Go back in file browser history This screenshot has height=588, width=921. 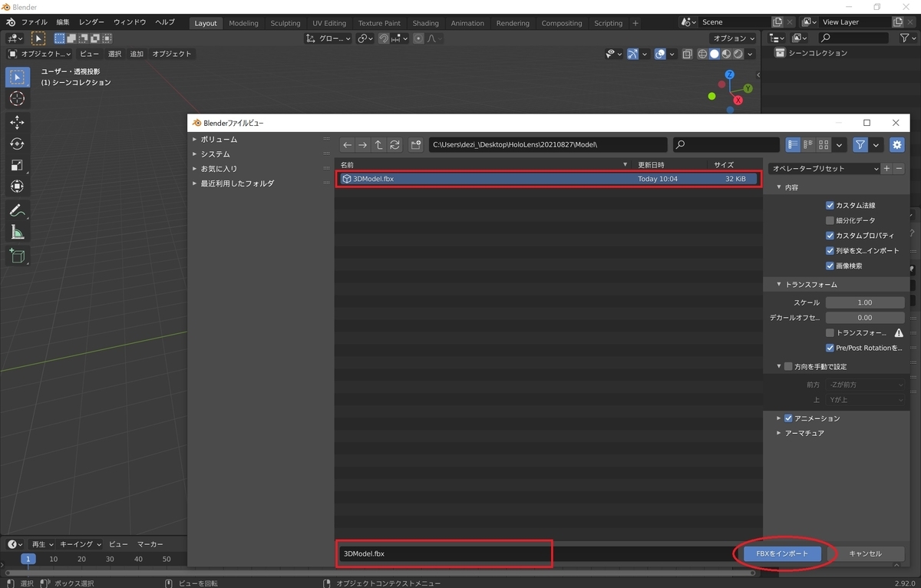click(347, 144)
